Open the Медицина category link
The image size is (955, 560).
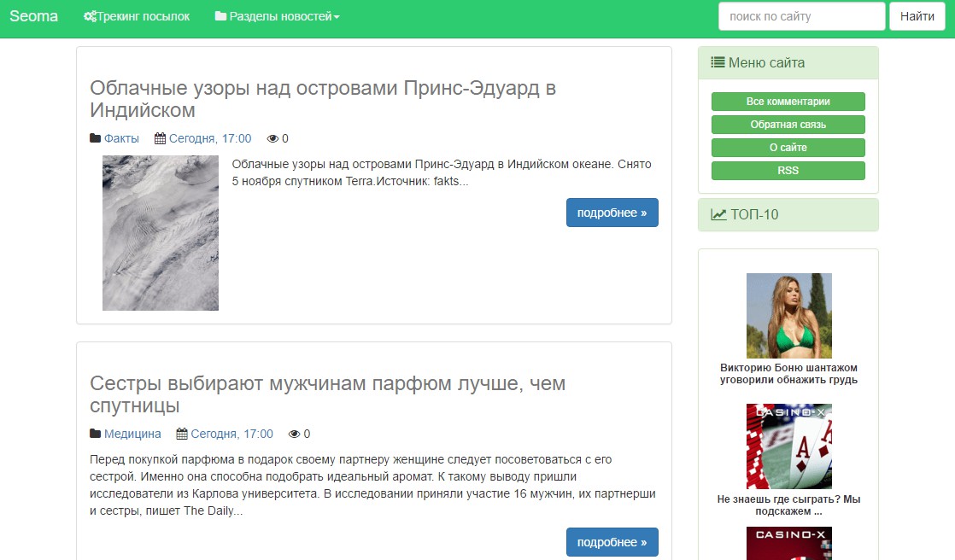pos(132,434)
